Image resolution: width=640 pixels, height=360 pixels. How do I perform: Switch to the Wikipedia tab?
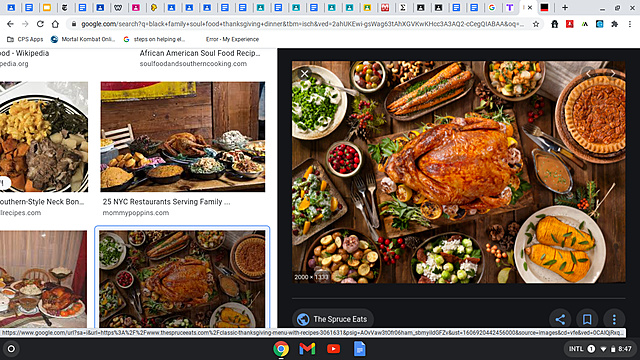(x=118, y=7)
